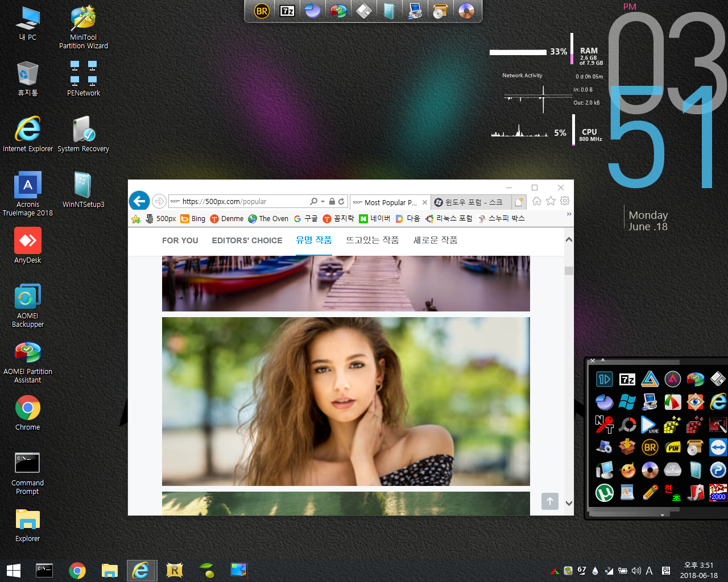Expand the address bar search dropdown
This screenshot has width=728, height=582.
pyautogui.click(x=323, y=202)
